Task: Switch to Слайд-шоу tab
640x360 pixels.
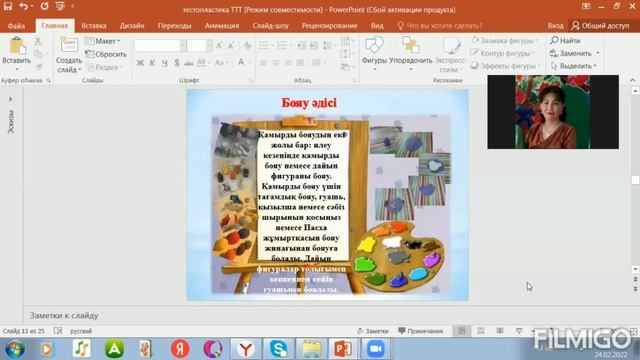Action: click(270, 26)
